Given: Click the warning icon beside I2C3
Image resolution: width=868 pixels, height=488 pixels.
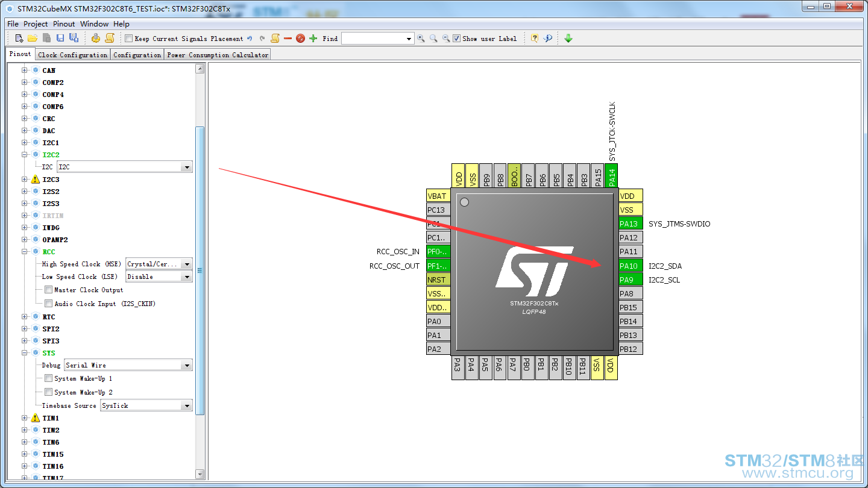Looking at the screenshot, I should (36, 179).
